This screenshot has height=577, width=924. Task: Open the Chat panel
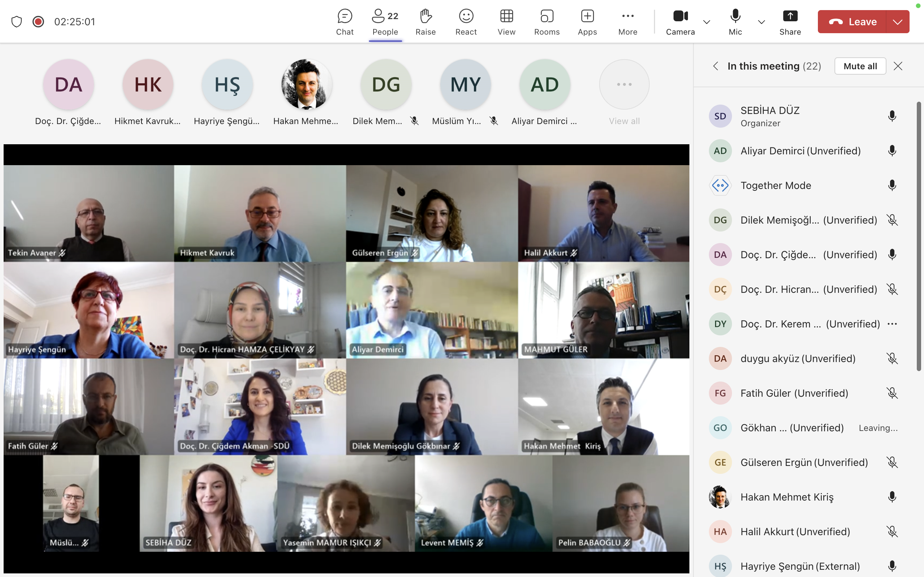tap(344, 22)
